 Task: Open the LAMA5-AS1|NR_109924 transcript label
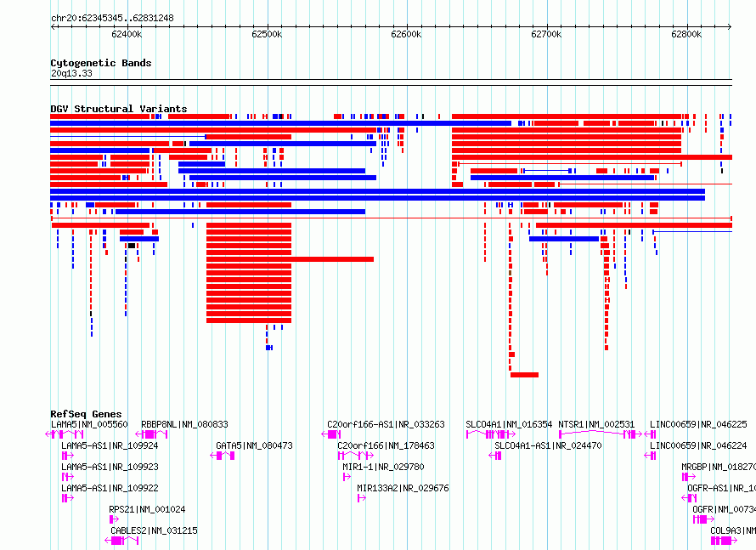point(110,445)
